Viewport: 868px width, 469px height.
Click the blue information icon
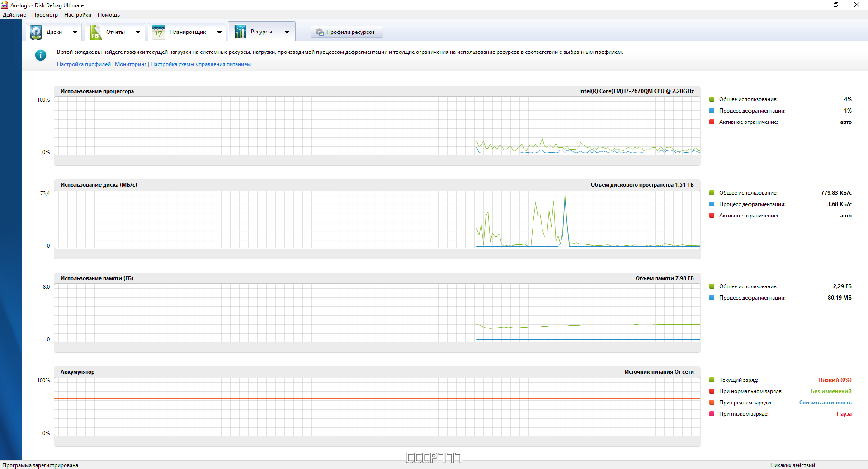click(41, 55)
